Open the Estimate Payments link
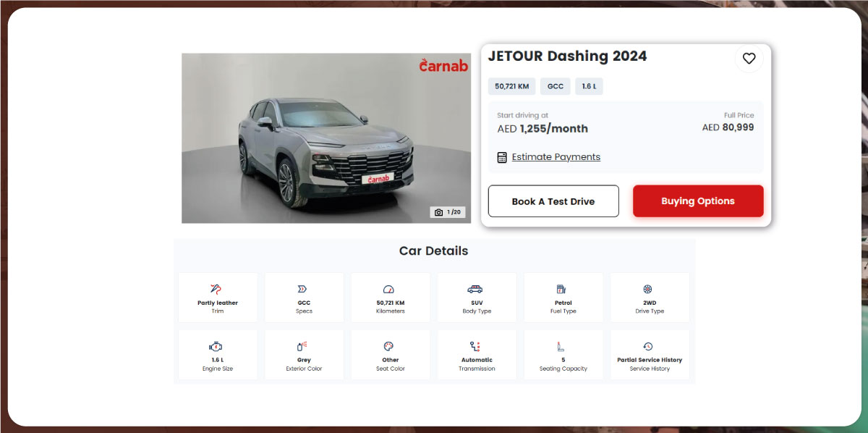Screen dimensions: 868x433 556,157
